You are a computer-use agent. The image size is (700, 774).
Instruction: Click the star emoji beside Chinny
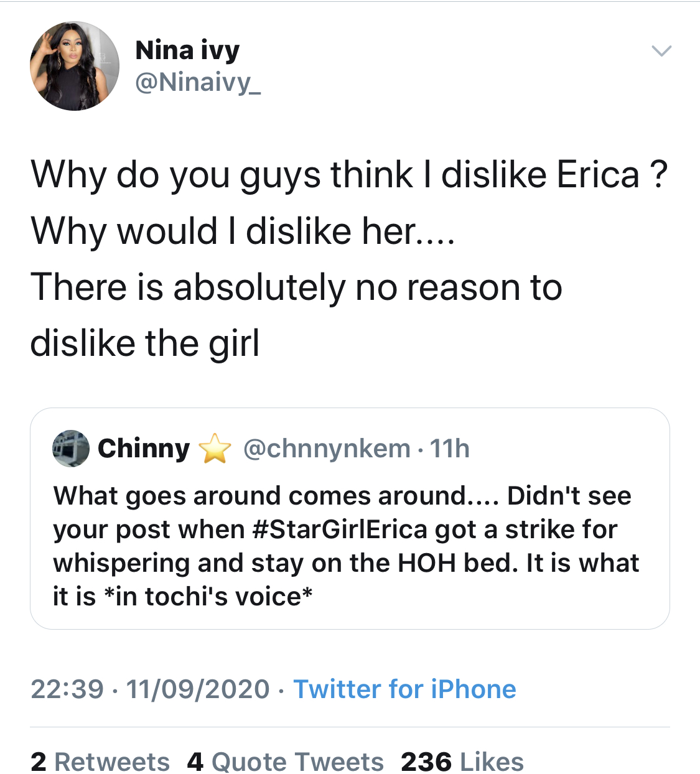(215, 449)
